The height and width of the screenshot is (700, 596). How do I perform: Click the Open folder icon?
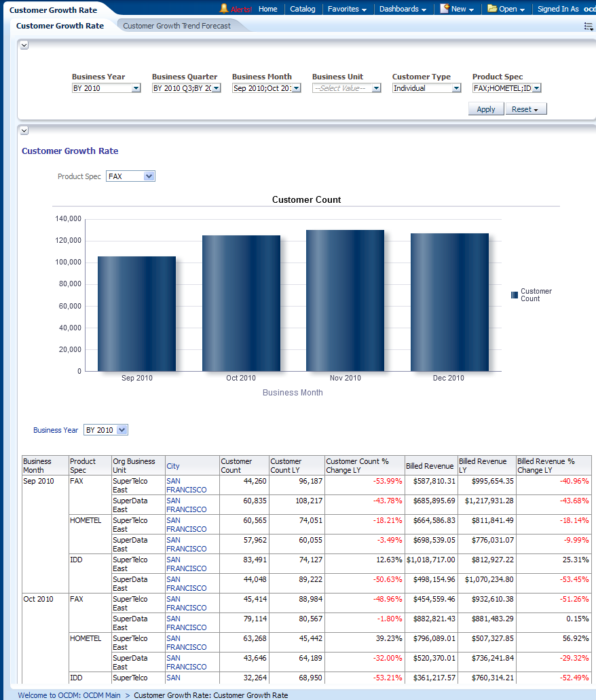[x=492, y=9]
